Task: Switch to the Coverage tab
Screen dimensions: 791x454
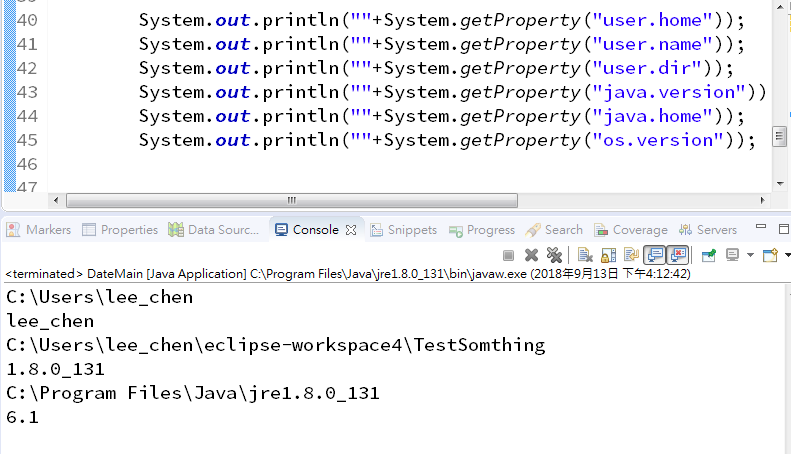Action: pyautogui.click(x=631, y=230)
